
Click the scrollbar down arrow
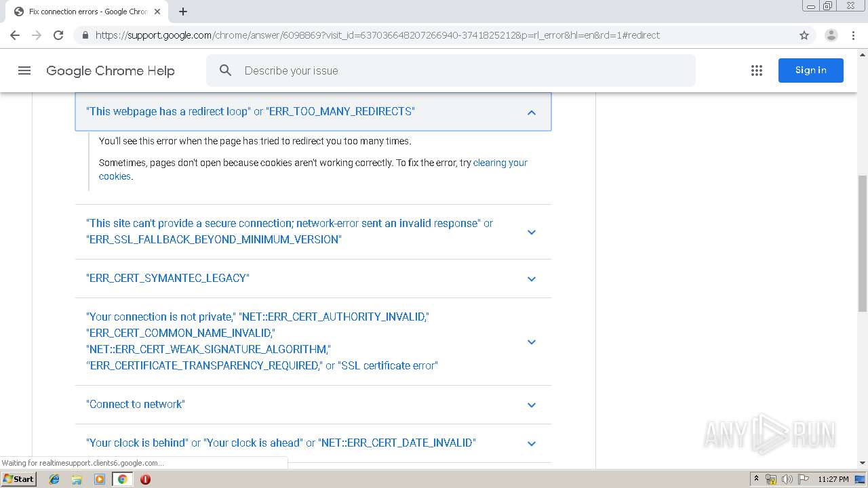(863, 463)
